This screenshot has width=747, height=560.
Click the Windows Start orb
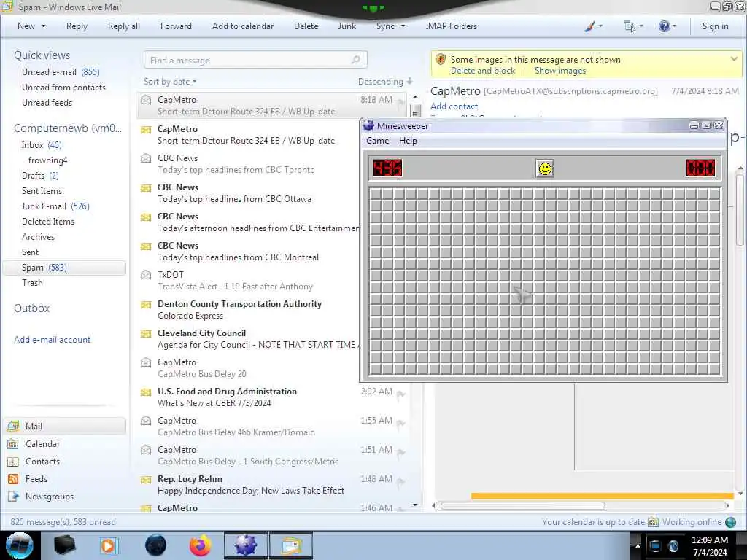click(20, 545)
